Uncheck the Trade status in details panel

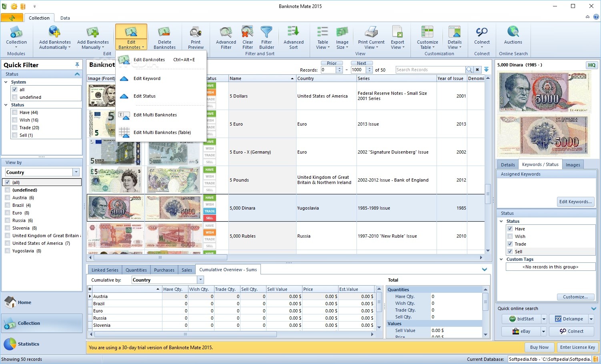click(510, 244)
